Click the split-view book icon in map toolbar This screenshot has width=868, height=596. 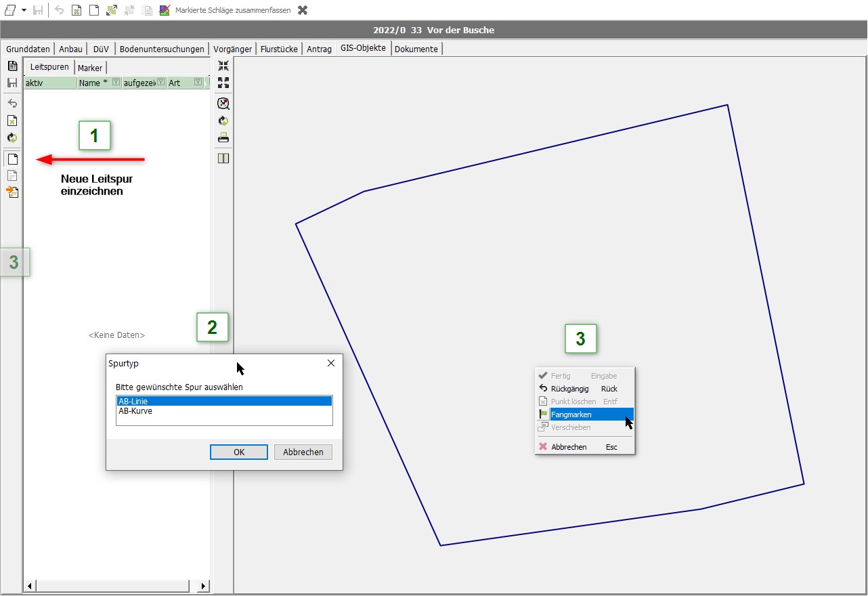(x=223, y=158)
